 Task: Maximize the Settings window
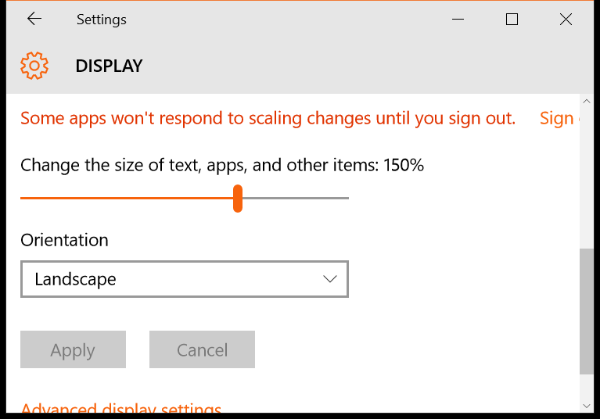point(512,19)
